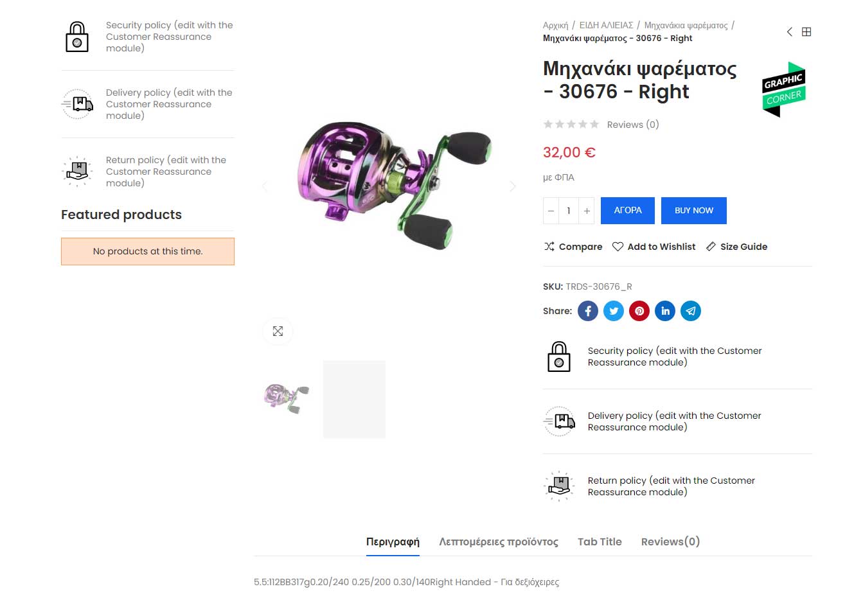Show previous product image arrow
This screenshot has width=863, height=616.
pos(265,186)
